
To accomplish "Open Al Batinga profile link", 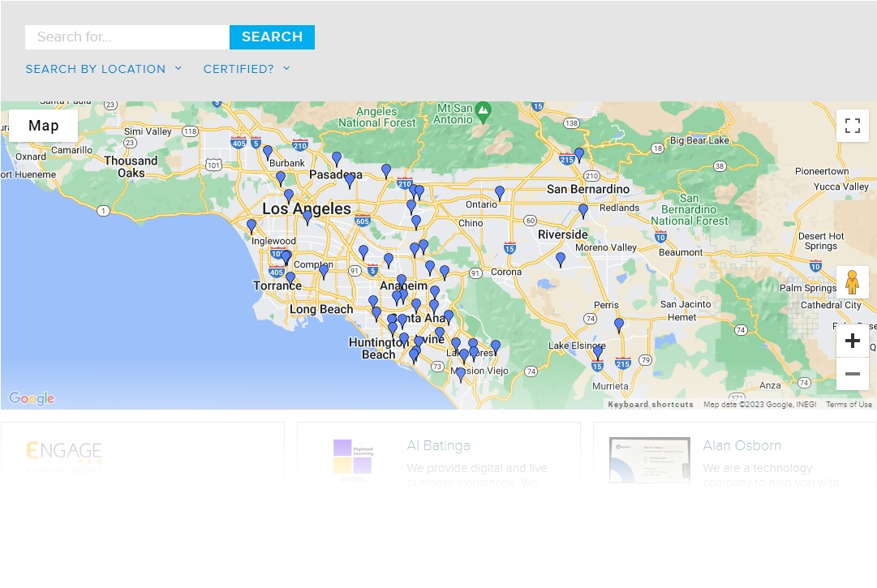I will point(438,446).
